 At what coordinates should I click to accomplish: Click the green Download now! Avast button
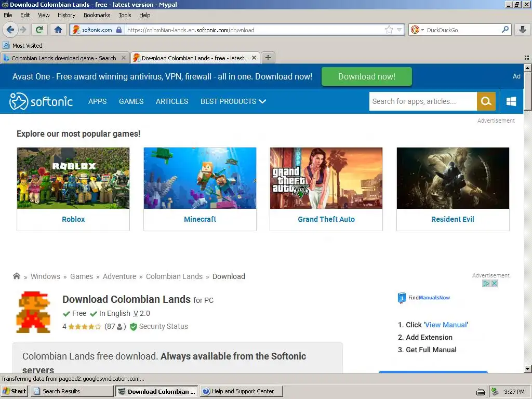366,76
